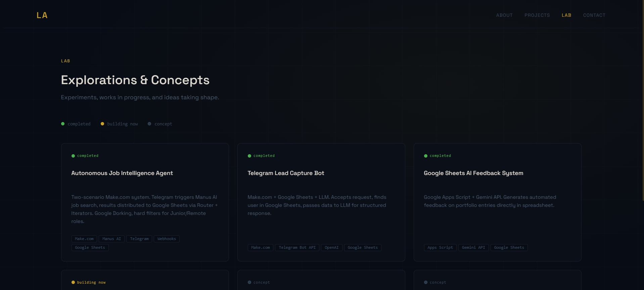This screenshot has width=644, height=290.
Task: Open the Telegram Lead Capture Bot card title
Action: coord(286,173)
